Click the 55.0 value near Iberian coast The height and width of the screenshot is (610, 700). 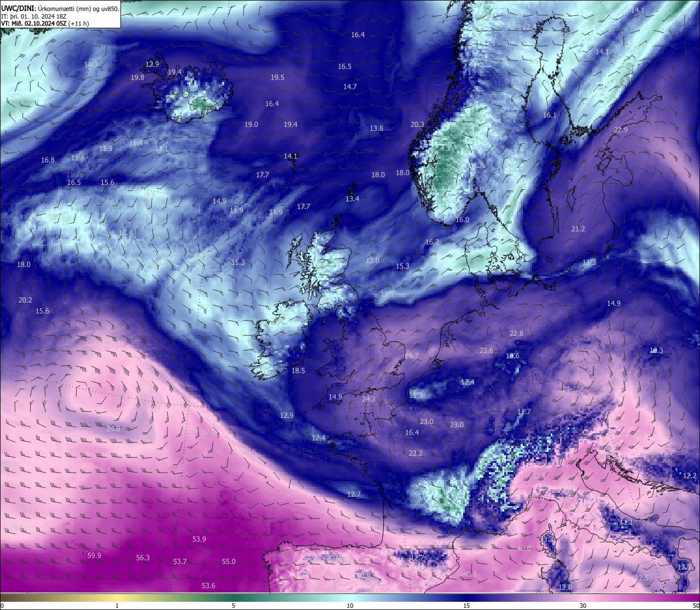click(x=229, y=561)
